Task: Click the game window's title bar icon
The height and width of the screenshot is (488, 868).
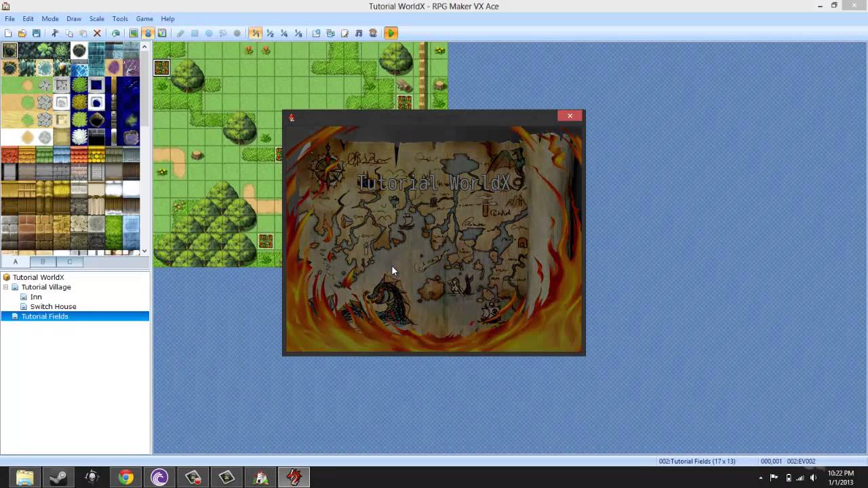Action: click(x=292, y=118)
